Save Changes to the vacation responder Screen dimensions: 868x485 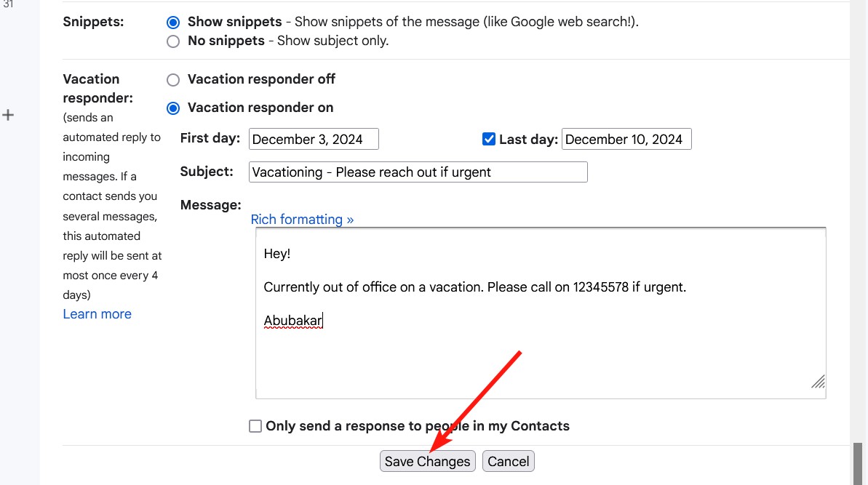427,460
